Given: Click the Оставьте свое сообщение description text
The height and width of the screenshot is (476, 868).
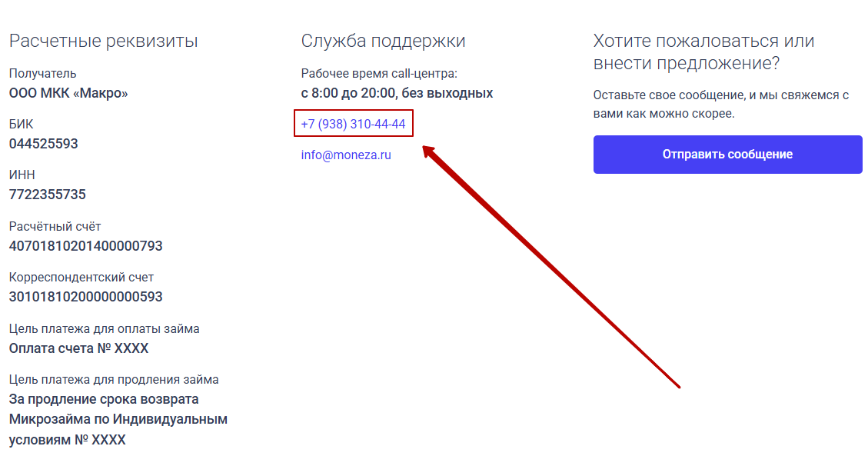Looking at the screenshot, I should click(720, 104).
